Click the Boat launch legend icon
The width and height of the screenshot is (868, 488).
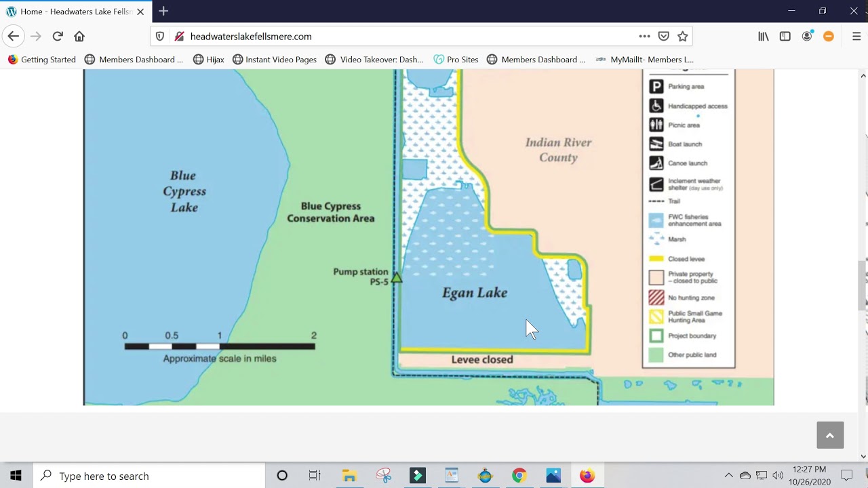pos(656,144)
